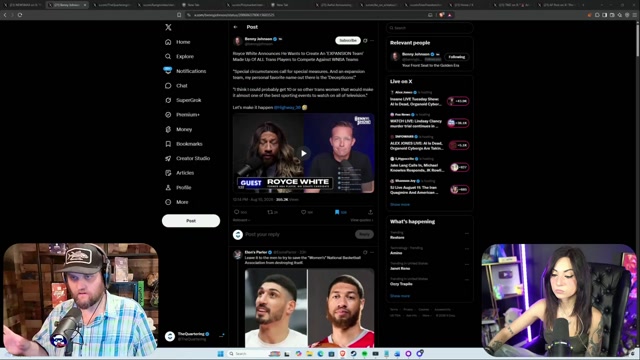Open more options for the Janet Reno trend
This screenshot has width=640, height=360.
coord(467,264)
